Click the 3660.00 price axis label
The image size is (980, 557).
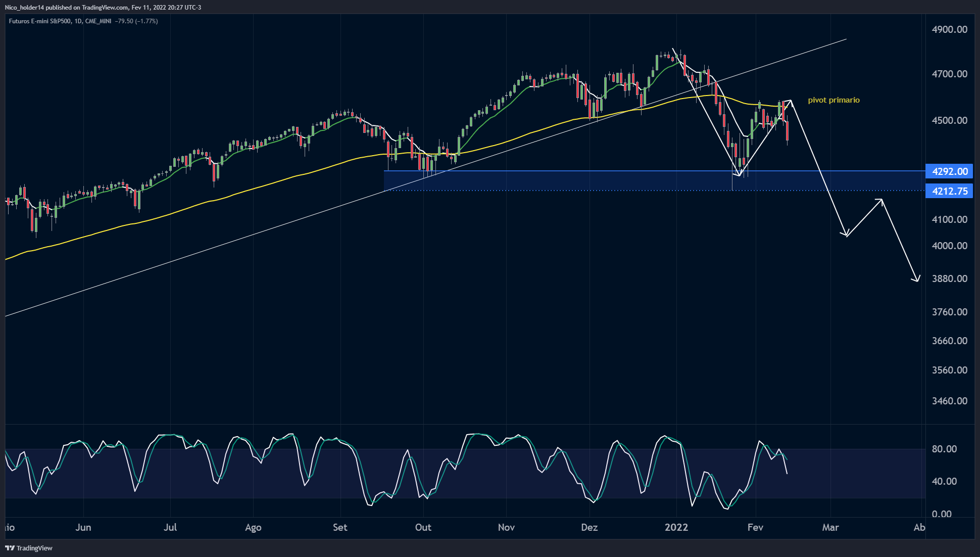(950, 341)
